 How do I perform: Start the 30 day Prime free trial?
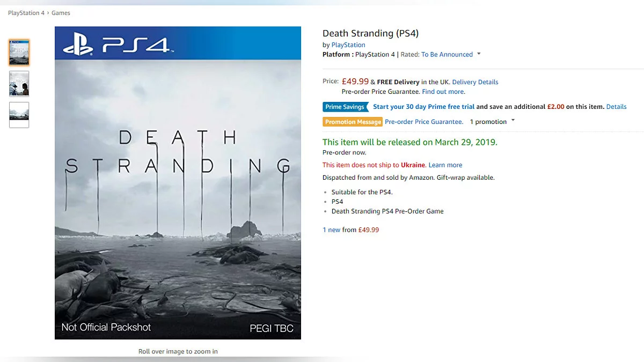(x=424, y=107)
